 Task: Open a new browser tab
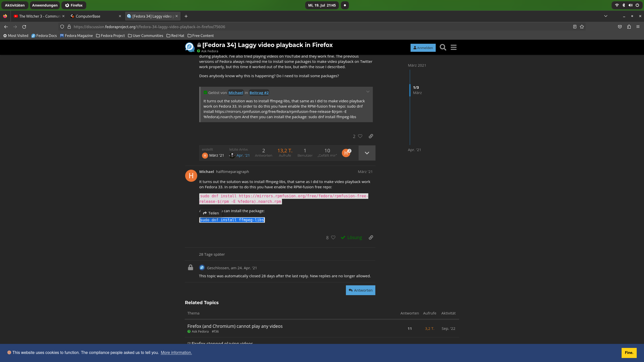(x=186, y=16)
